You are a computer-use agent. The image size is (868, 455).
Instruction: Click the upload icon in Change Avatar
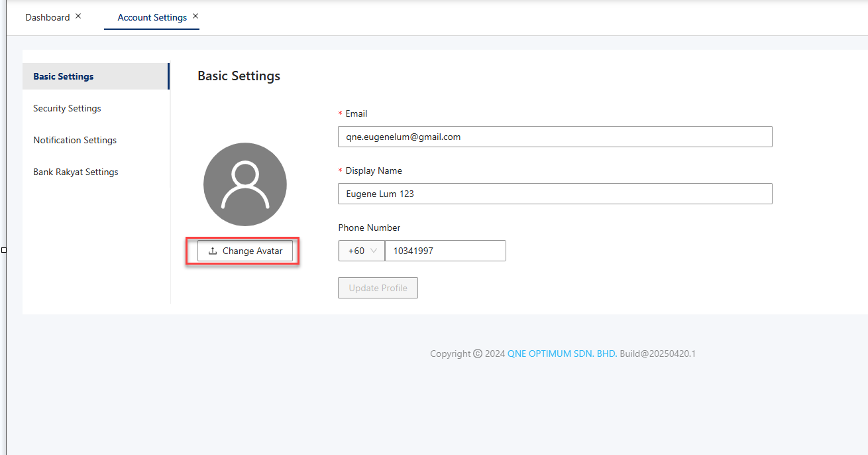(213, 251)
